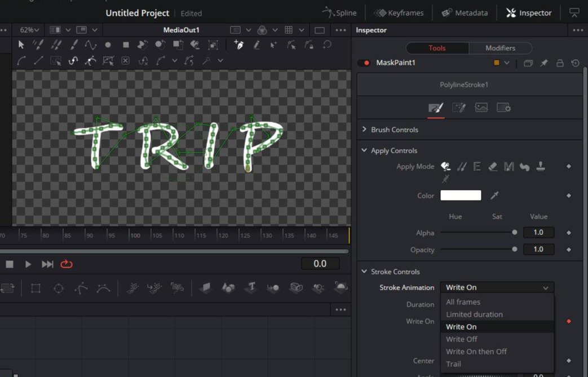Open the Settings tab icon with gear
The image size is (588, 377).
click(503, 108)
